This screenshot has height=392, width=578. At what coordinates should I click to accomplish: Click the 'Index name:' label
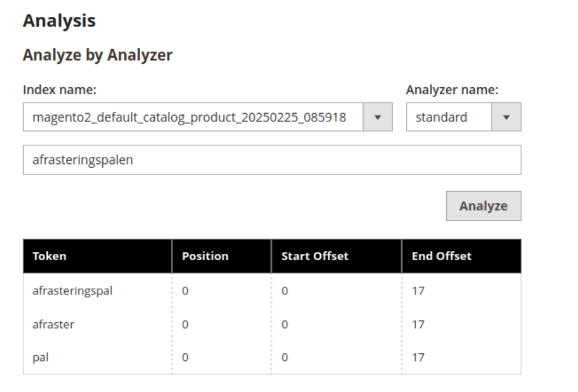[60, 91]
